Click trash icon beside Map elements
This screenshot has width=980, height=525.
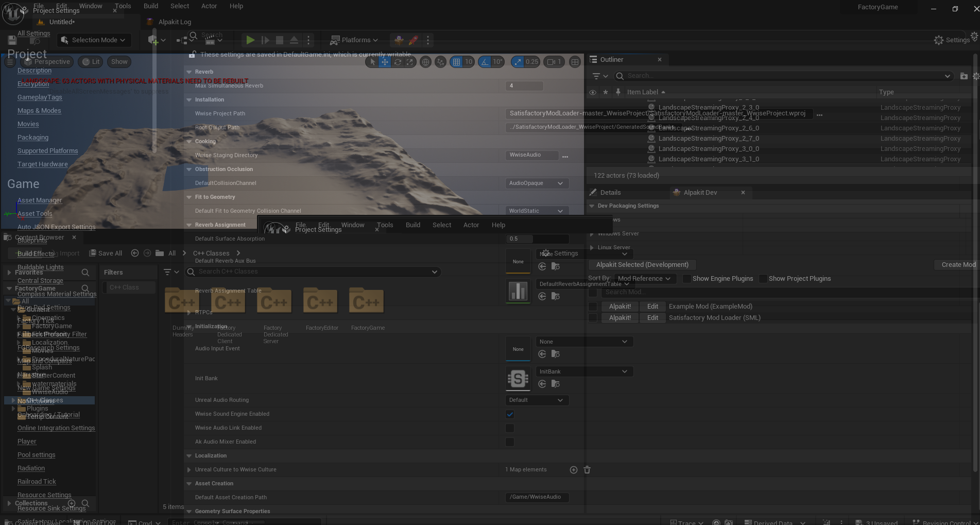(587, 470)
